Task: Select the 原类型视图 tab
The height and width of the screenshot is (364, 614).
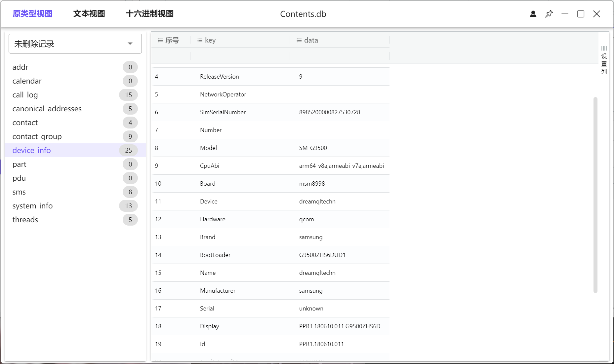Action: click(32, 14)
